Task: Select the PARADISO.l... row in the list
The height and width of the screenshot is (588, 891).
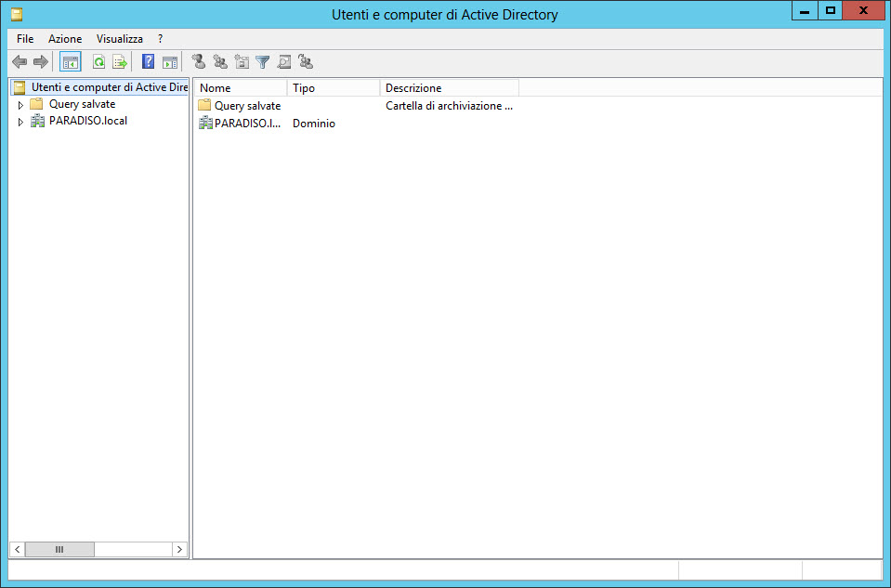Action: pyautogui.click(x=248, y=124)
